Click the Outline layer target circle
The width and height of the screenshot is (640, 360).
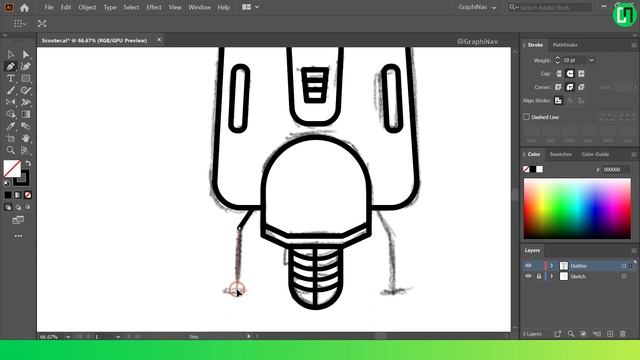(624, 266)
